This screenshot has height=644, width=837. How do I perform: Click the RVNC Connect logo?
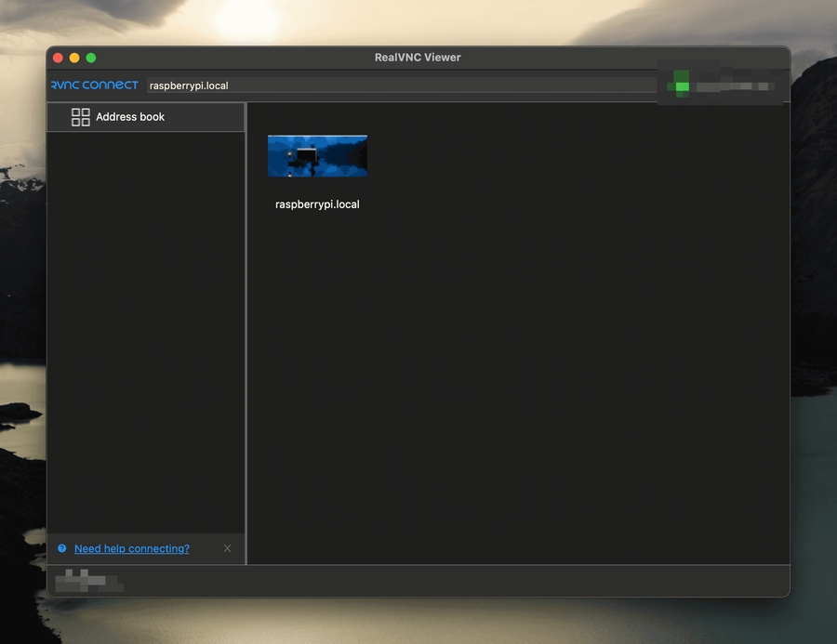[x=94, y=85]
